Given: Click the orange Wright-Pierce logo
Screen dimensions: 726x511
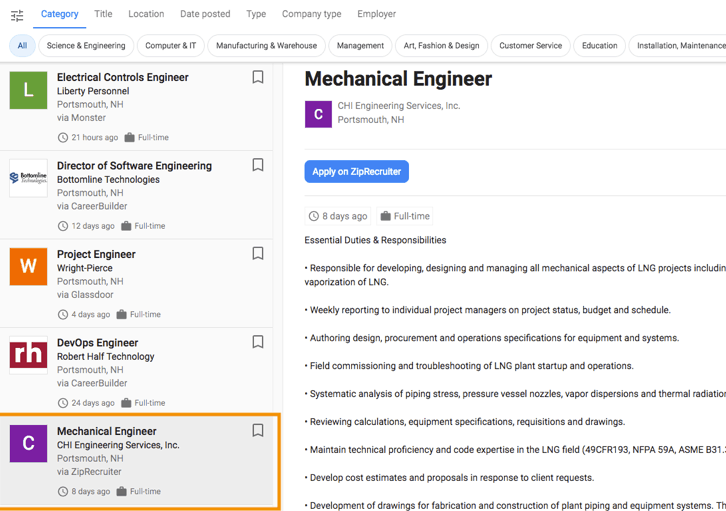Looking at the screenshot, I should (28, 267).
